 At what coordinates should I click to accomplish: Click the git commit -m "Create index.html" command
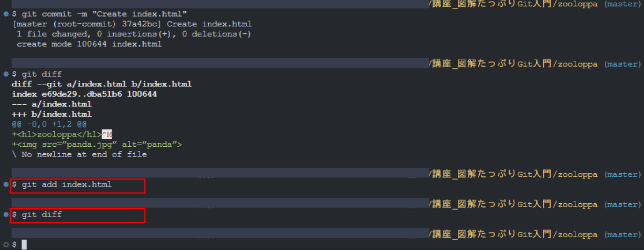click(99, 13)
